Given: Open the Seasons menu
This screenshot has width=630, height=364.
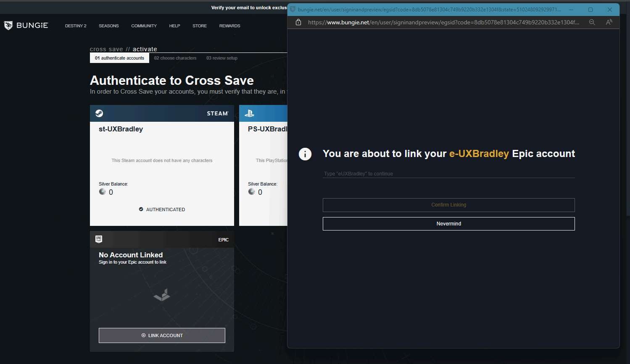Looking at the screenshot, I should click(x=109, y=26).
